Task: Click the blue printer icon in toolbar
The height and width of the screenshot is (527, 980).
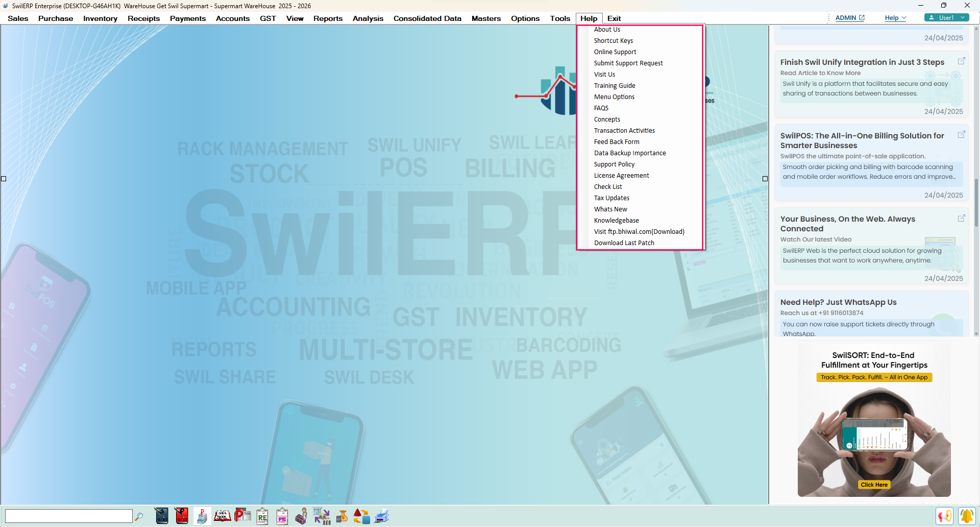Action: pos(382,516)
